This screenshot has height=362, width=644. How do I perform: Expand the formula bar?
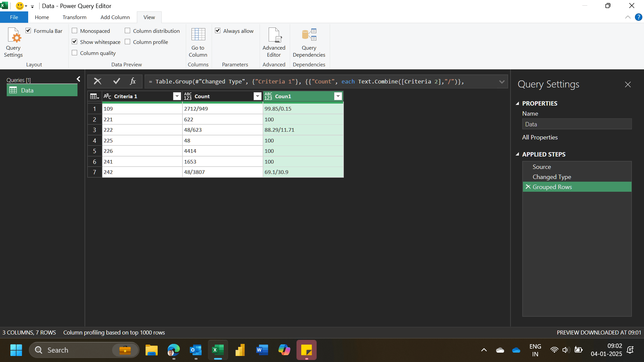(x=502, y=82)
